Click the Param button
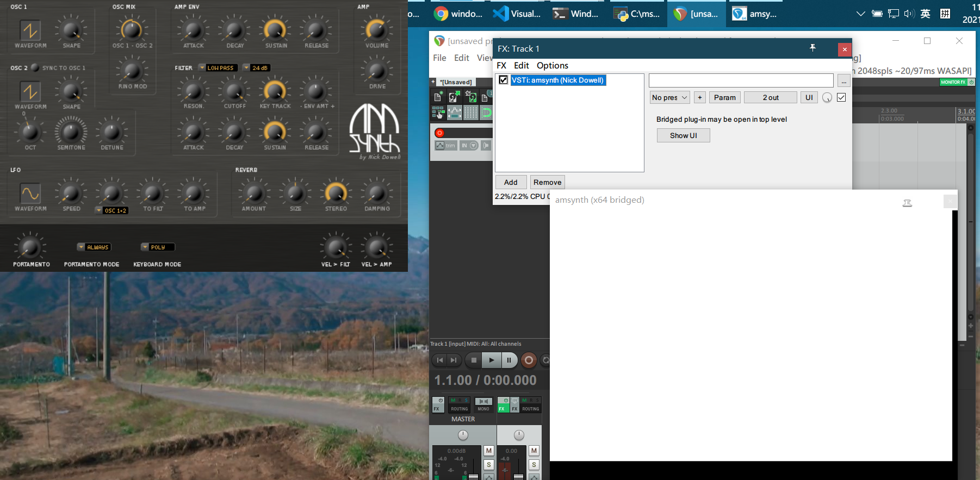 [x=725, y=97]
